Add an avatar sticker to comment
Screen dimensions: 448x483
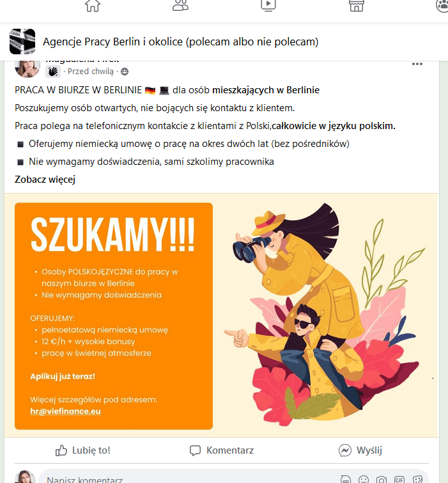[x=346, y=480]
